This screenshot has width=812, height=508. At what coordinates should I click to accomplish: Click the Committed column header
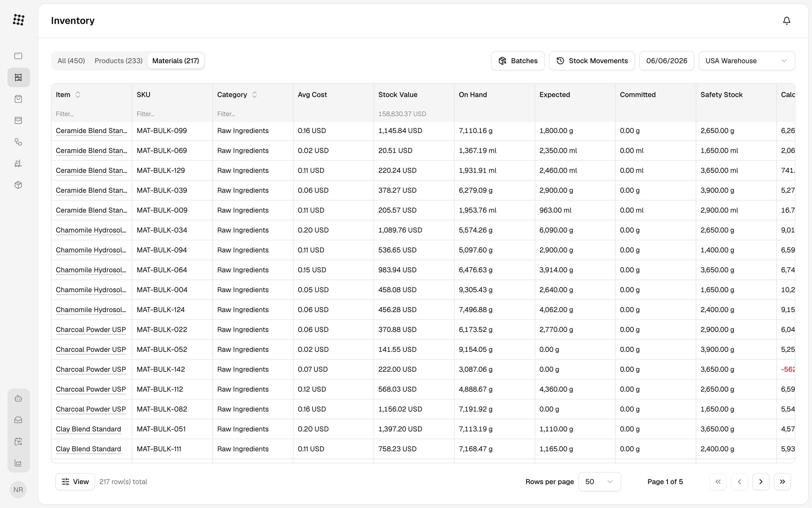pos(637,95)
